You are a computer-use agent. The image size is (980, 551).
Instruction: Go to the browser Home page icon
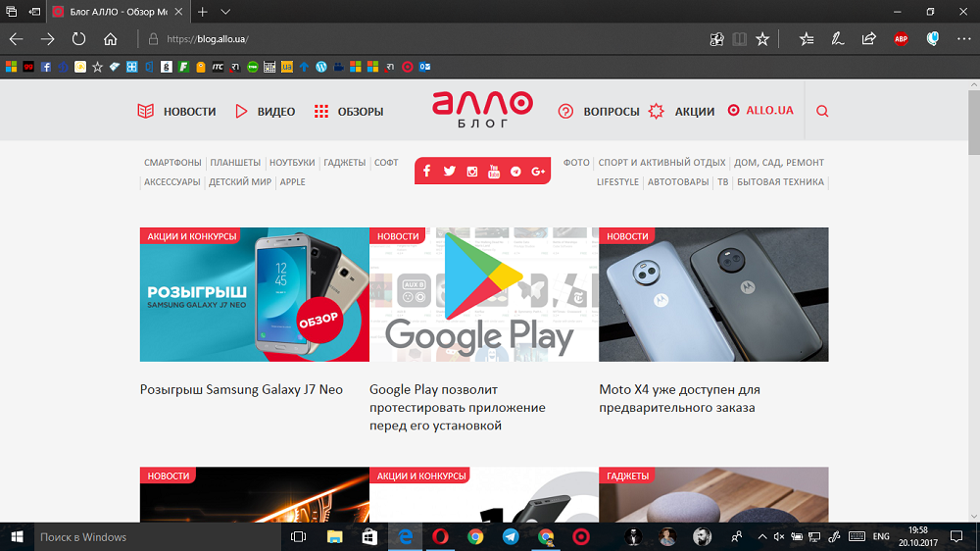(x=111, y=39)
